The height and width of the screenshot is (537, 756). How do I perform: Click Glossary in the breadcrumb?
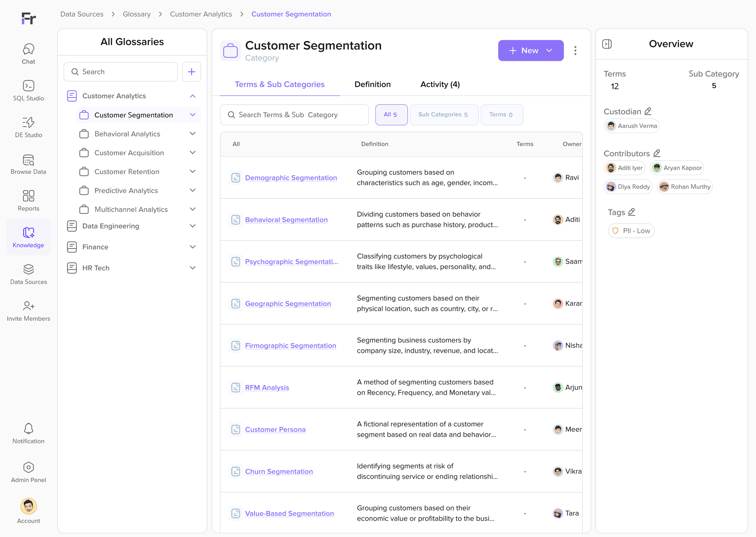point(137,14)
